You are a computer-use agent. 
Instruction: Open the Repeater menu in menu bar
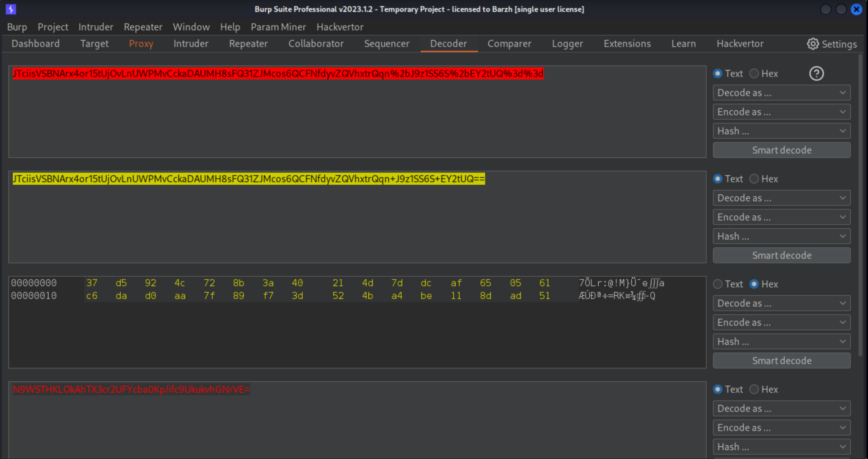(x=143, y=27)
